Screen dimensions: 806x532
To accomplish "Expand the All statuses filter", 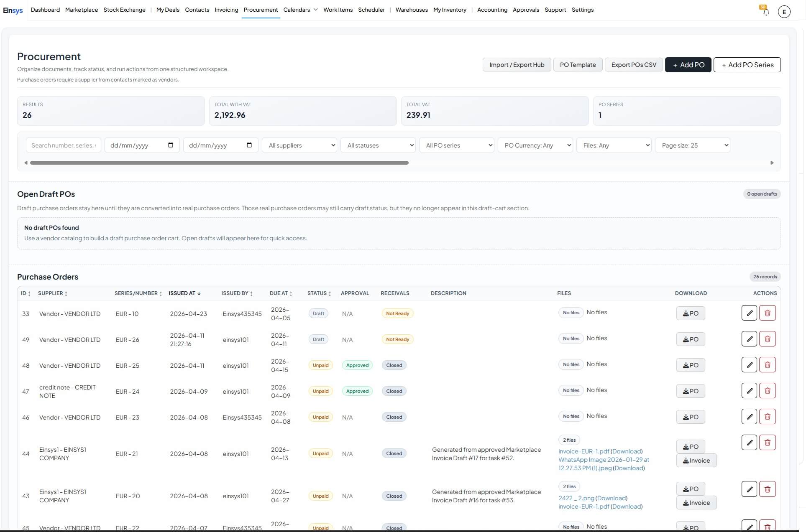I will (x=378, y=145).
